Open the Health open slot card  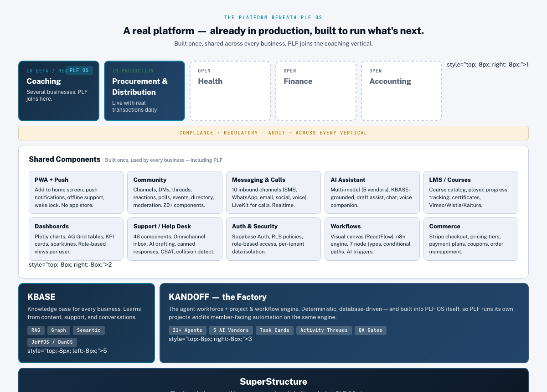(230, 91)
